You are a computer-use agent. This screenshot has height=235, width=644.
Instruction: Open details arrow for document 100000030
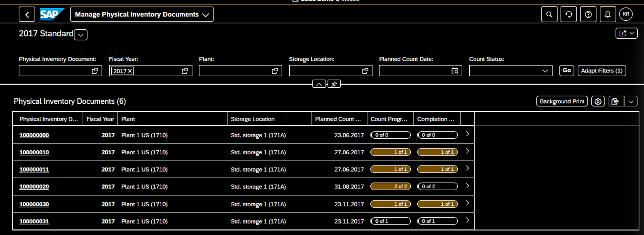tap(467, 203)
